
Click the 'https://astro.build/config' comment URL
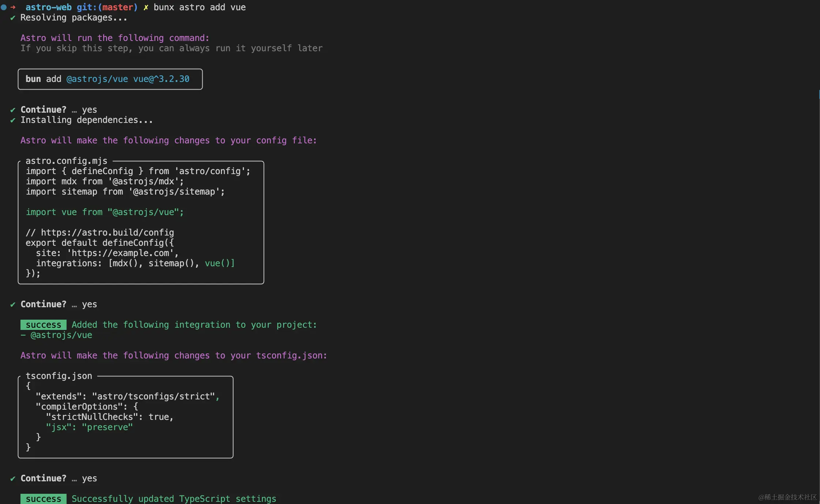(x=108, y=233)
